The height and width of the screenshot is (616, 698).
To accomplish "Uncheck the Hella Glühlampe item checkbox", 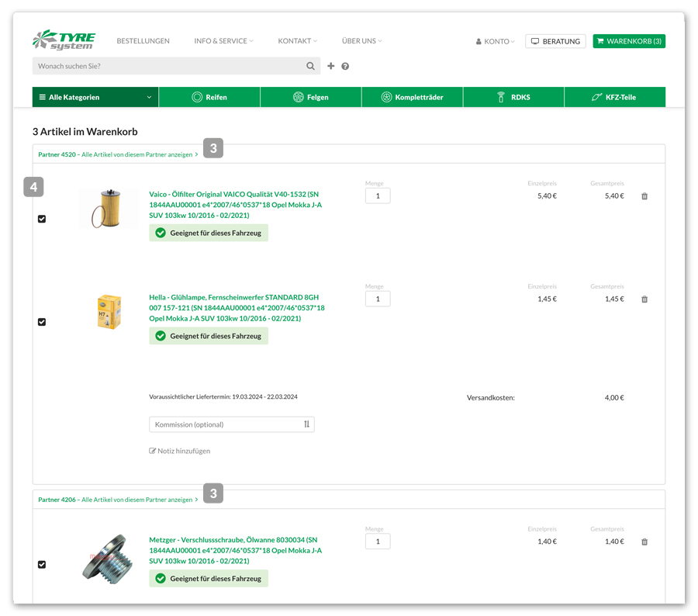I will point(42,322).
